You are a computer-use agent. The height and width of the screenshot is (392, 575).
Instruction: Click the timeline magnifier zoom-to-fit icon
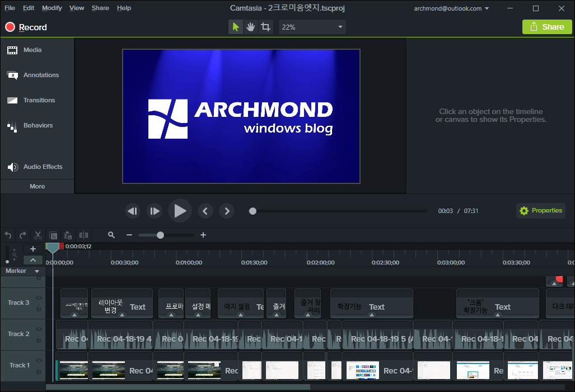pos(111,235)
